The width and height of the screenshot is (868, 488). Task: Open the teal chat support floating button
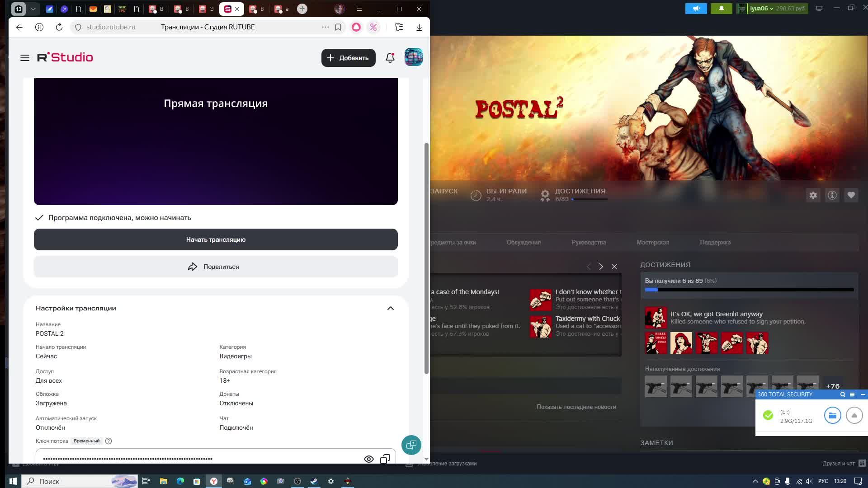click(411, 445)
